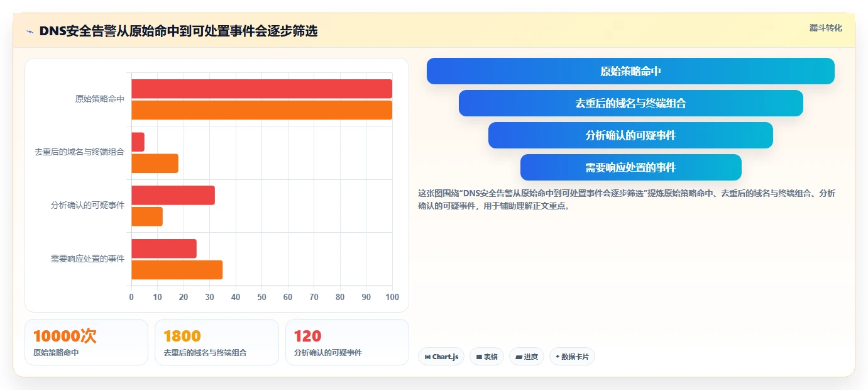The image size is (868, 390).
Task: Click the y-axis label 去重后的域名与终端组合
Action: pos(79,152)
